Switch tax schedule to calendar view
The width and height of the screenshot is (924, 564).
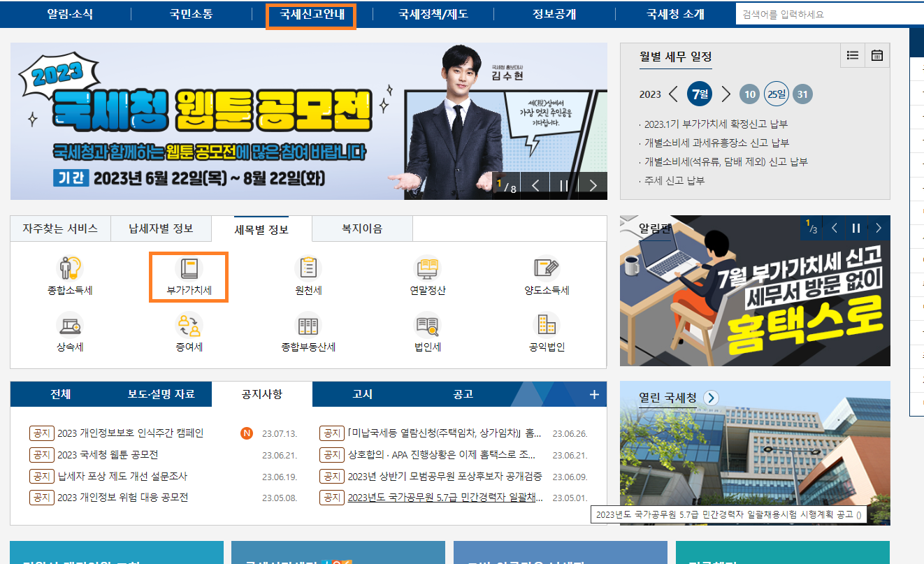tap(877, 55)
